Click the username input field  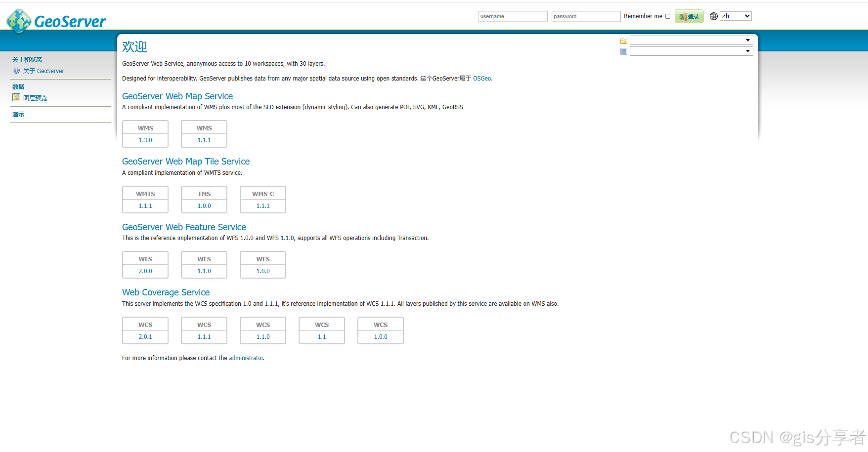513,16
